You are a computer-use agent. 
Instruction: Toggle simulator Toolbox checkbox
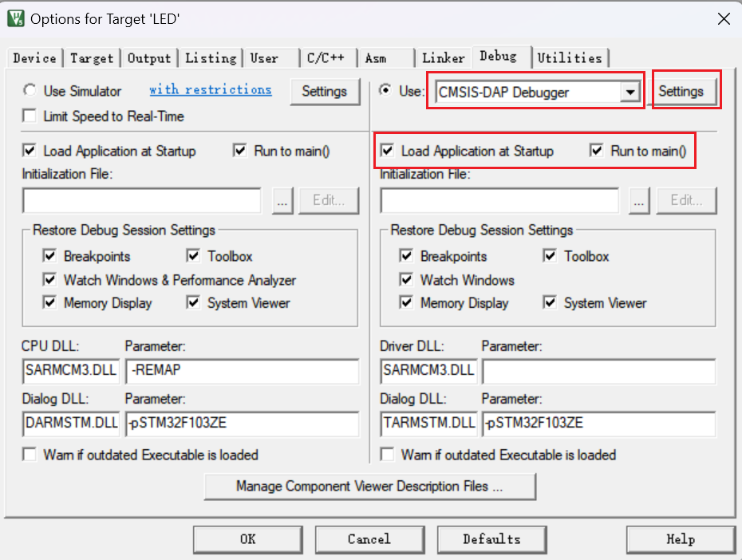193,256
